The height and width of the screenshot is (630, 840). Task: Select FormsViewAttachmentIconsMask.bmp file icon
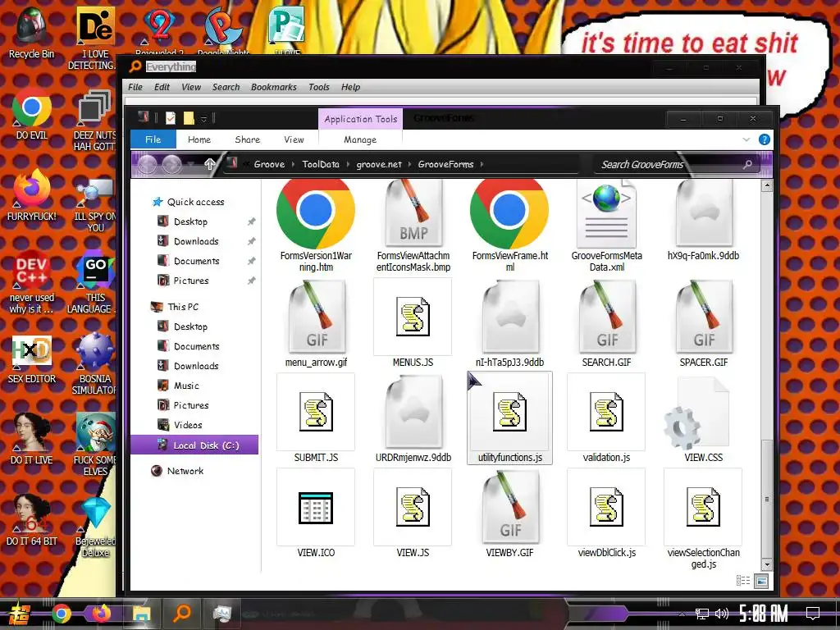pos(413,212)
